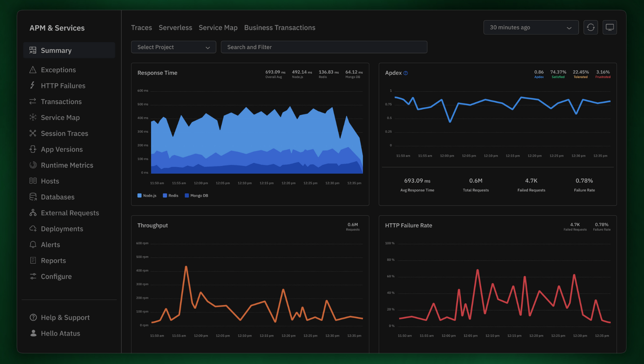
Task: Open the Exceptions panel icon in sidebar
Action: [33, 70]
